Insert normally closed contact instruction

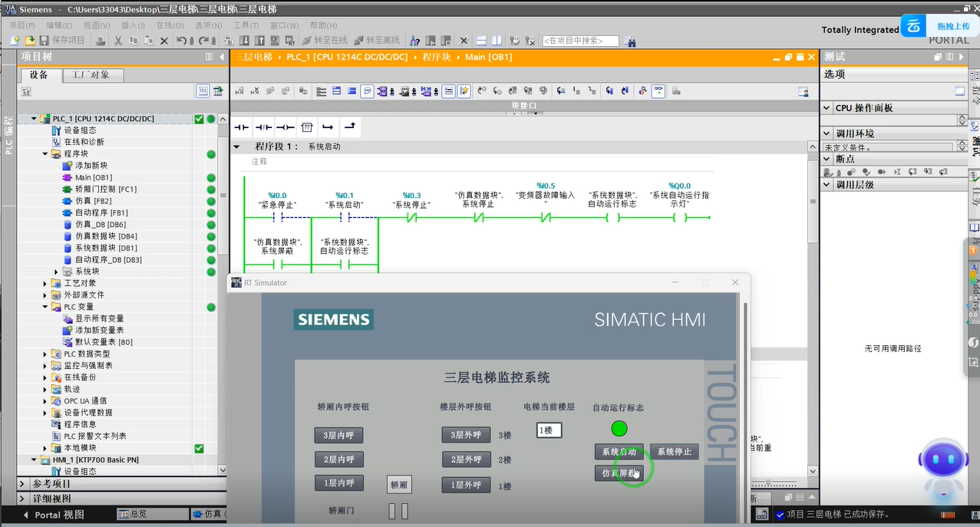tap(263, 127)
